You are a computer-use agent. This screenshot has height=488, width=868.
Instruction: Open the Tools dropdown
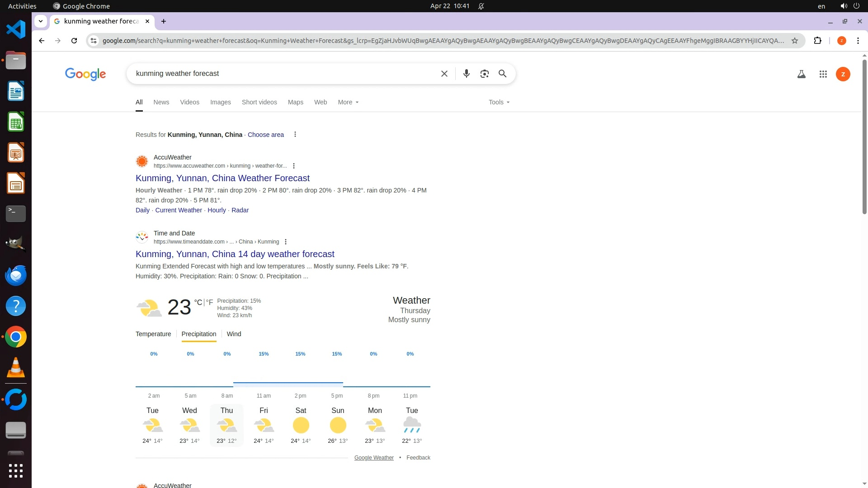(x=499, y=102)
